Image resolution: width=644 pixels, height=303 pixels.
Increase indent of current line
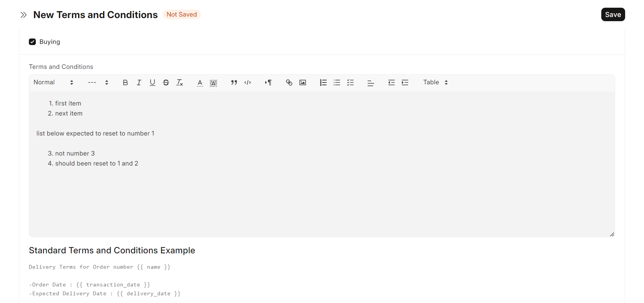coord(405,82)
